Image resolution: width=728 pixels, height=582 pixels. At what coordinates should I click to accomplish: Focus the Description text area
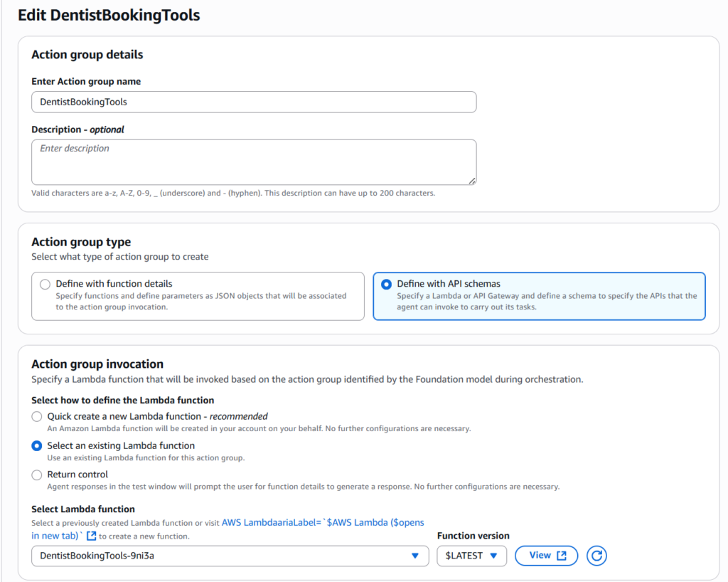click(254, 162)
